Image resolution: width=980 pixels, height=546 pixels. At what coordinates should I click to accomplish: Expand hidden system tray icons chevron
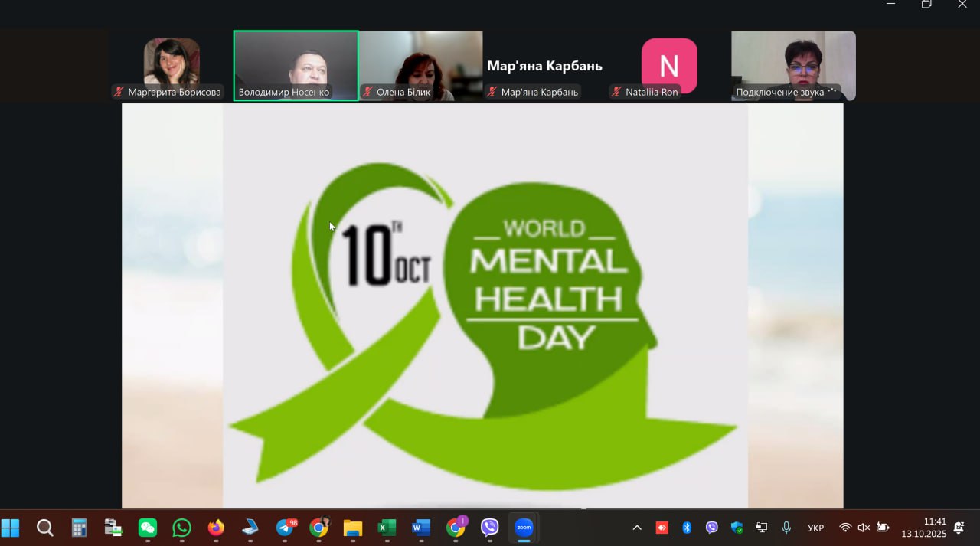pos(637,528)
